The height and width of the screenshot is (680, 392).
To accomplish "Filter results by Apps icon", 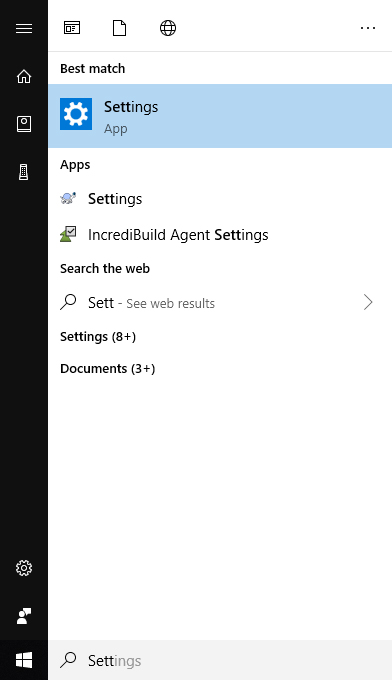I will [x=72, y=28].
